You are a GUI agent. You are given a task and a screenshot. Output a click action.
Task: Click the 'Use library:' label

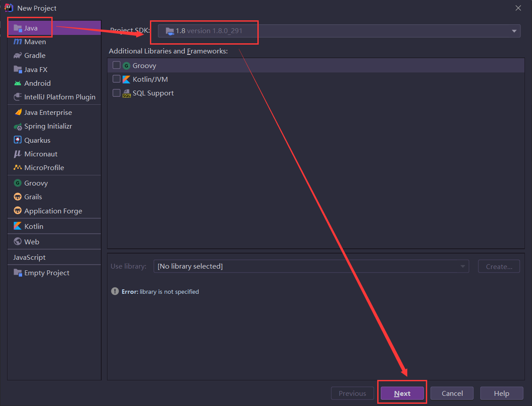(128, 266)
